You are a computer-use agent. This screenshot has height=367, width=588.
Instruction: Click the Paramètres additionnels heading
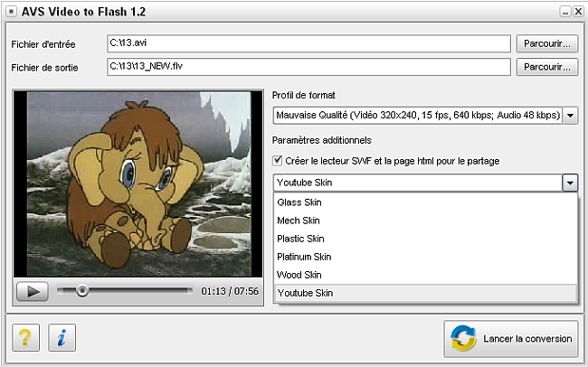(322, 140)
